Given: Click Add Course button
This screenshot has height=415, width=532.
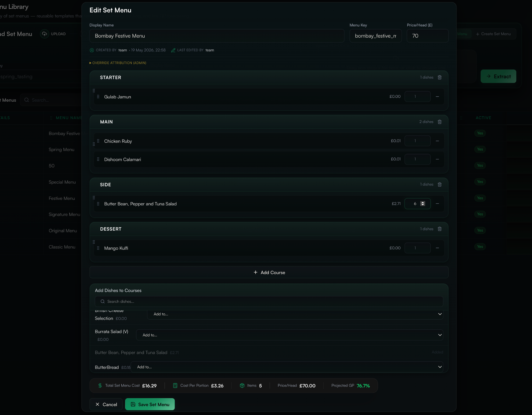Looking at the screenshot, I should [269, 272].
